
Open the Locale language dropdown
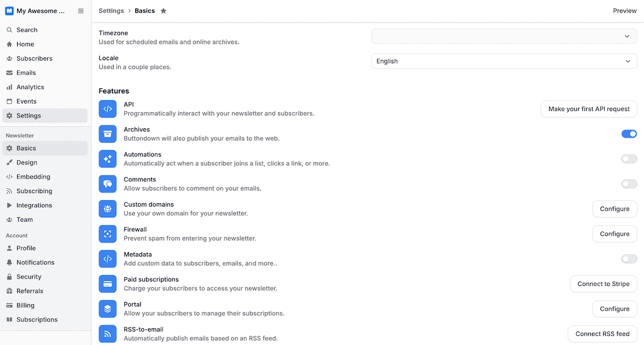[504, 61]
